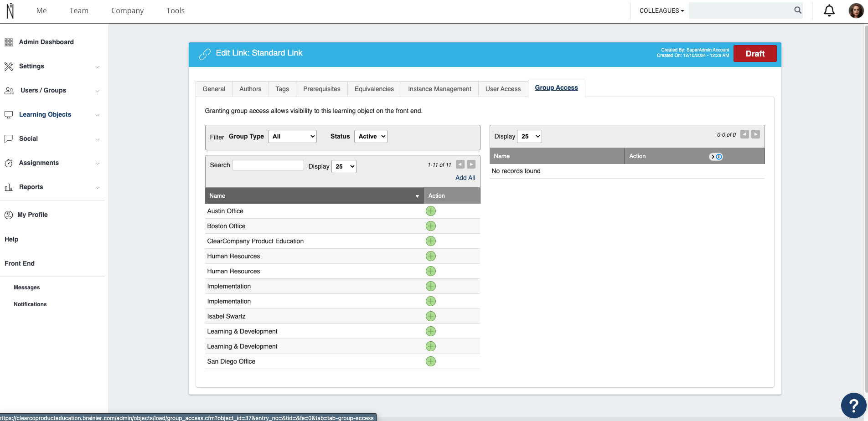Add ClearCompany Product Education with plus icon
This screenshot has height=421, width=868.
click(431, 241)
